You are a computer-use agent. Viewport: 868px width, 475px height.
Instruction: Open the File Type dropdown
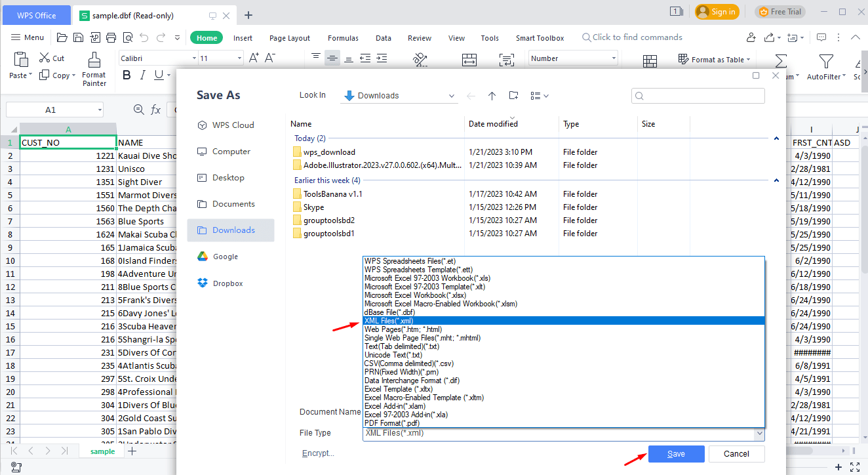click(x=759, y=433)
